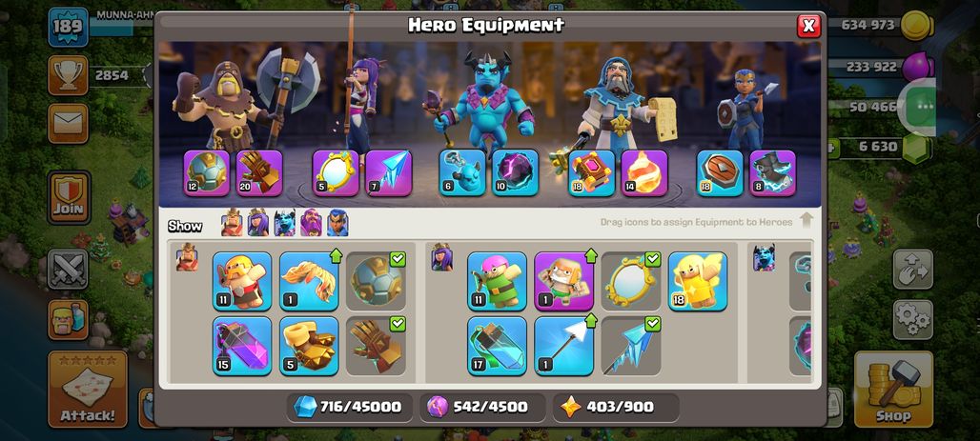Tap the equipped Dark Orb level 10
Screen dimensions: 980x441
point(515,173)
